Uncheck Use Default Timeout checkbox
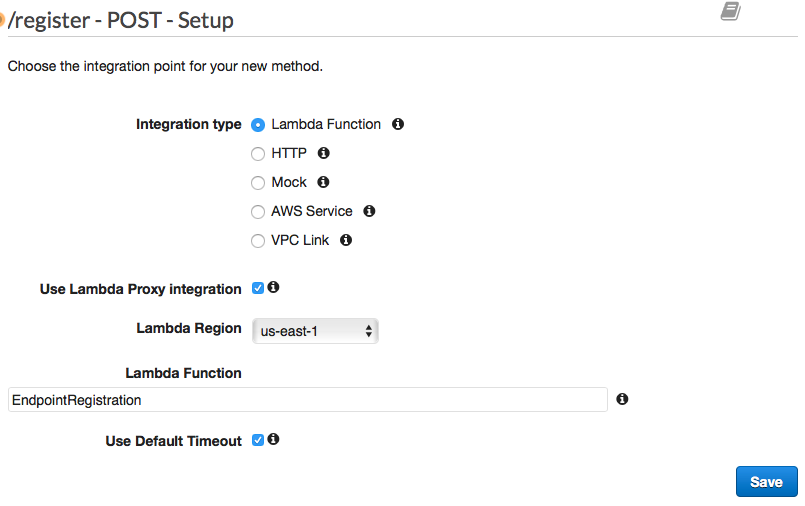This screenshot has width=805, height=506. tap(258, 440)
